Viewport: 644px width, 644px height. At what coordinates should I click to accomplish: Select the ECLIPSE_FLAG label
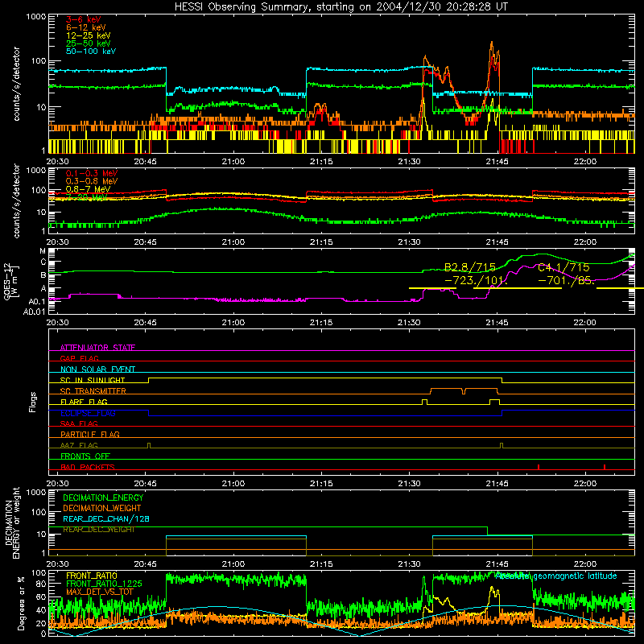tap(88, 413)
